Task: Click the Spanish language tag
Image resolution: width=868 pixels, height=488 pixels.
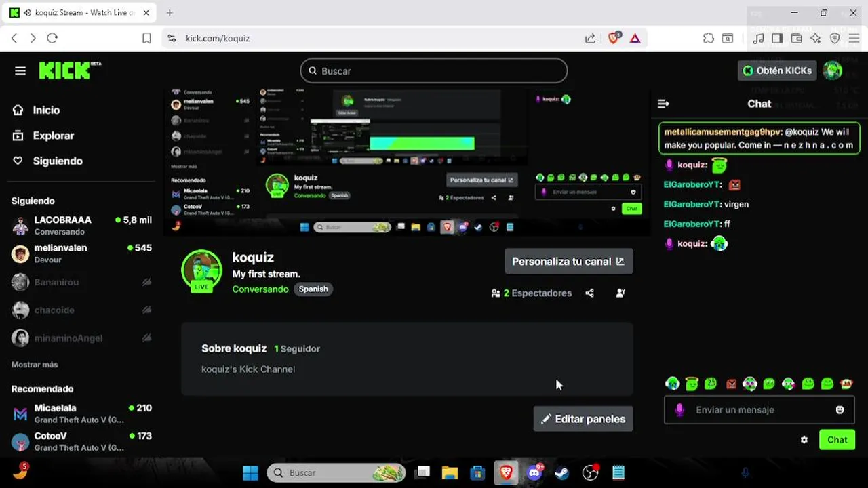Action: (313, 289)
